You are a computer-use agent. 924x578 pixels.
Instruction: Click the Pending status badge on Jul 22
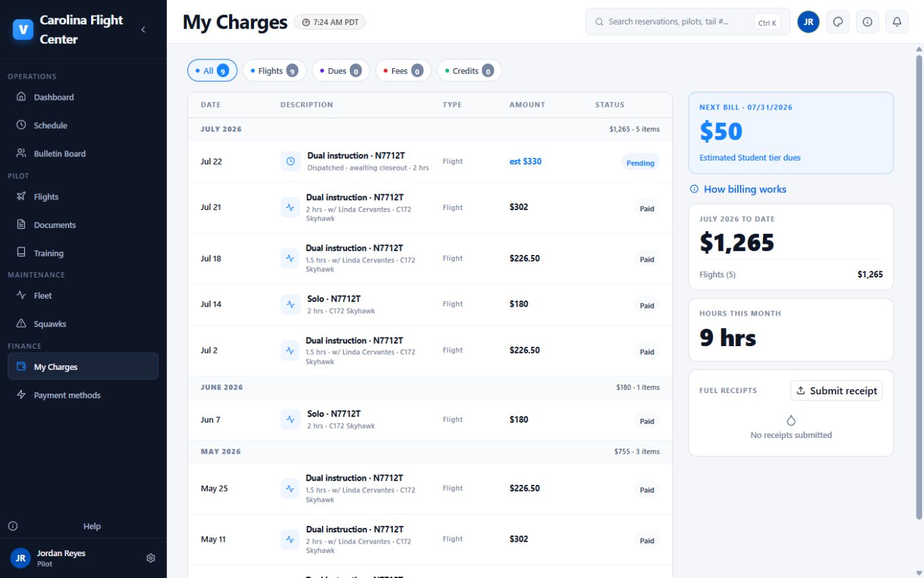(x=640, y=163)
